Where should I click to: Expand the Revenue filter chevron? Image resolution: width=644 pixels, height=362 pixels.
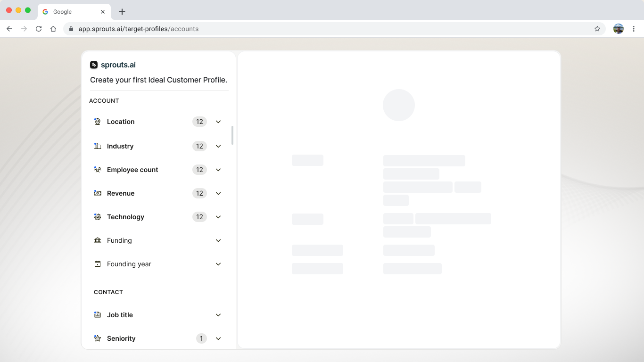click(218, 193)
